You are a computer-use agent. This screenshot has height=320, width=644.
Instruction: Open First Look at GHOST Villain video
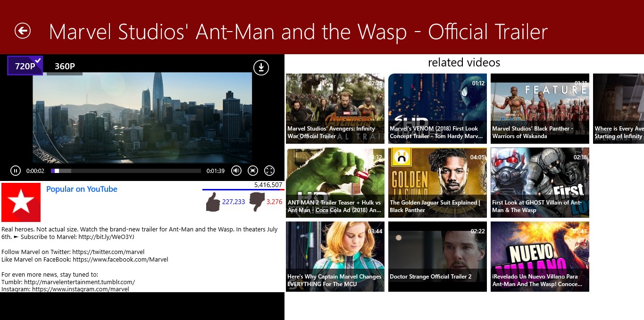(x=540, y=182)
